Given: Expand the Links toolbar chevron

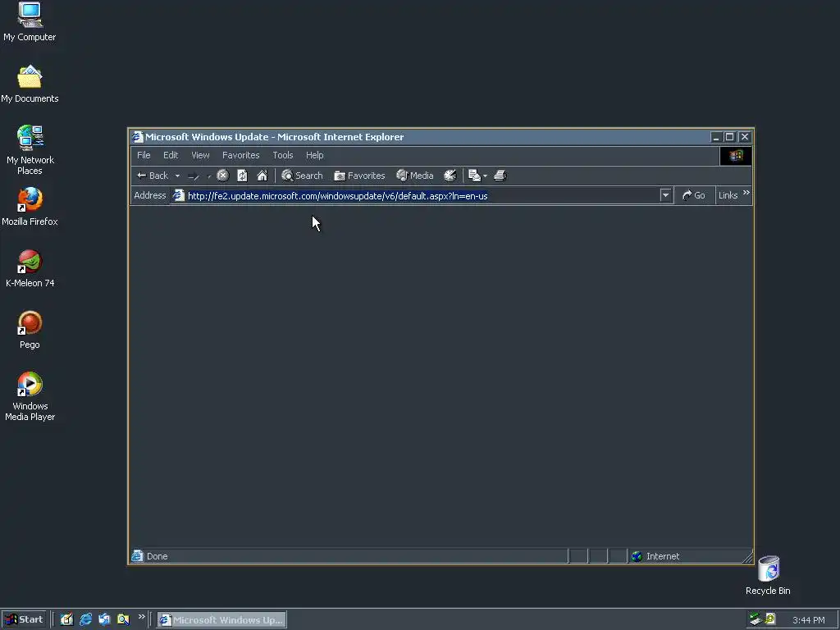Looking at the screenshot, I should 746,193.
